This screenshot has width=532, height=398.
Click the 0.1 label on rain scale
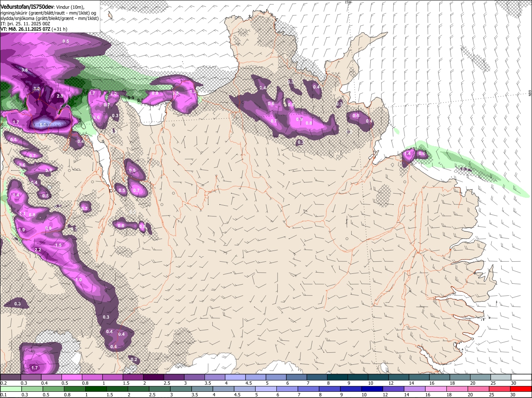point(3,395)
